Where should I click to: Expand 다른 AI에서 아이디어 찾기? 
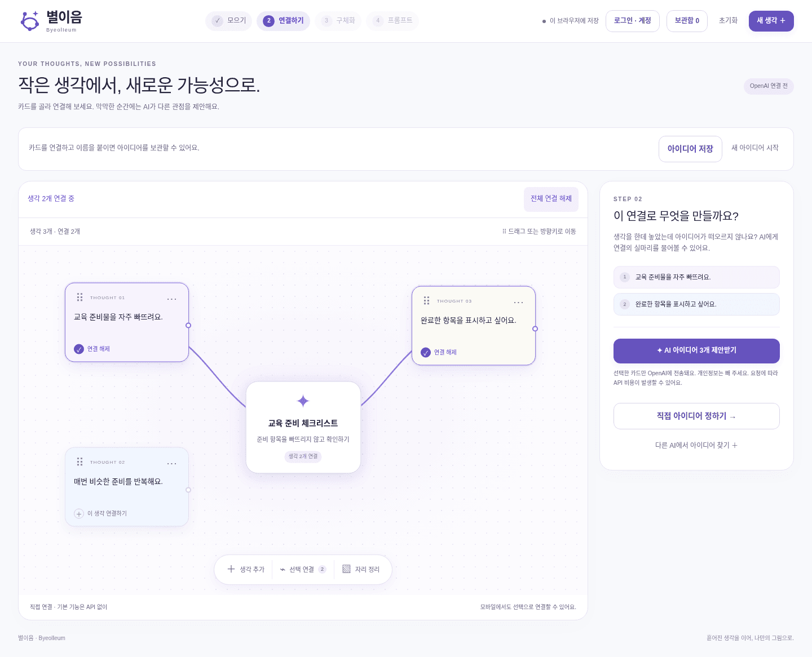click(x=696, y=445)
